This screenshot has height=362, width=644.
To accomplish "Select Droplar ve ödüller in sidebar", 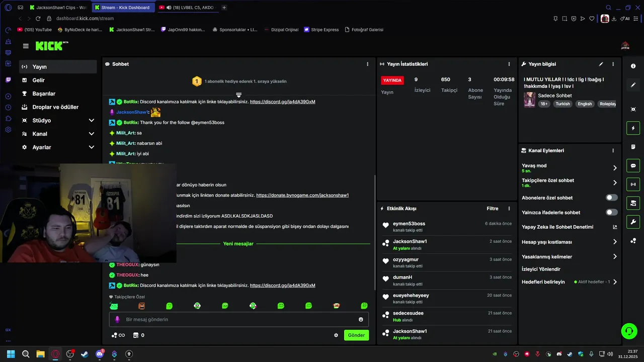I will click(x=58, y=107).
